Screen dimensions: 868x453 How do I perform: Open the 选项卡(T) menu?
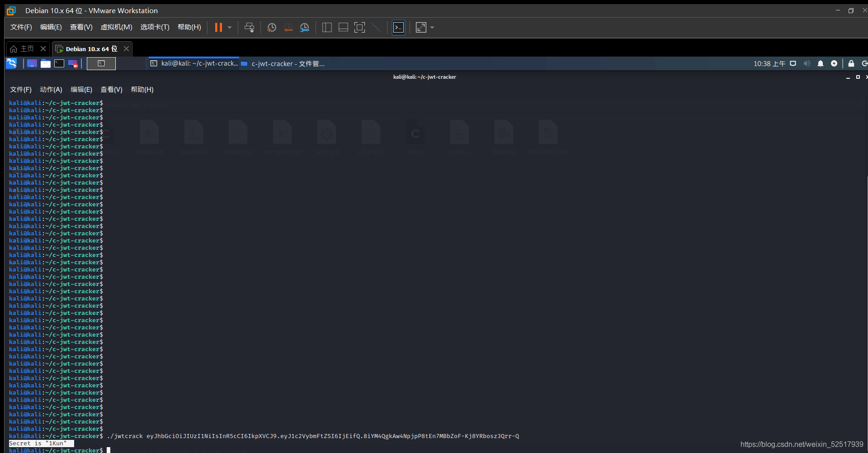pyautogui.click(x=155, y=27)
